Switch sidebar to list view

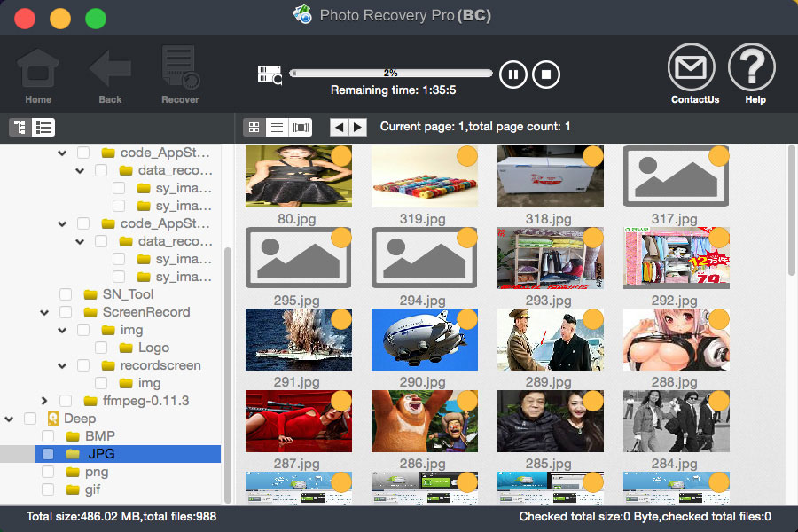(43, 128)
